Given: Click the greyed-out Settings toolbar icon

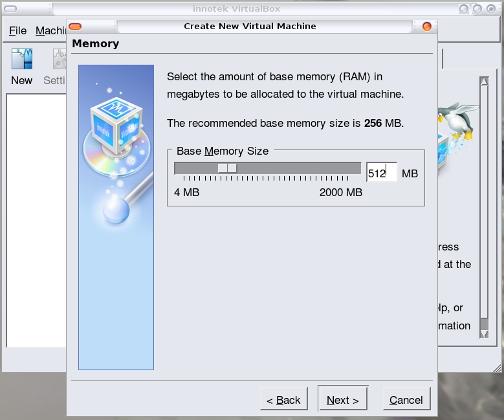Looking at the screenshot, I should (x=58, y=61).
